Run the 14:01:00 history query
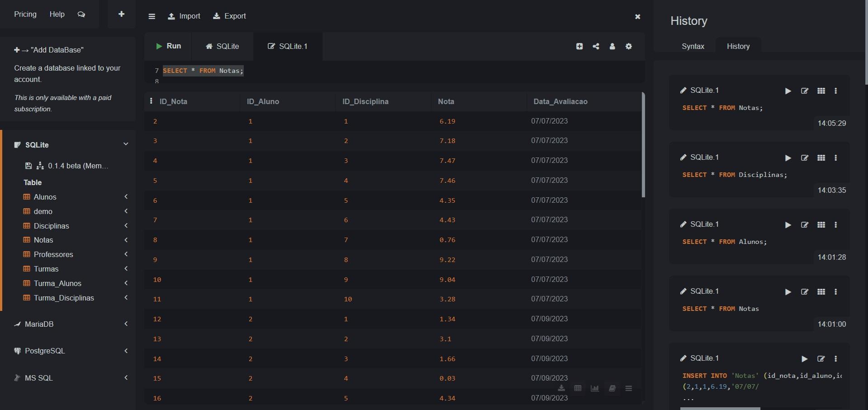The image size is (868, 410). tap(788, 292)
